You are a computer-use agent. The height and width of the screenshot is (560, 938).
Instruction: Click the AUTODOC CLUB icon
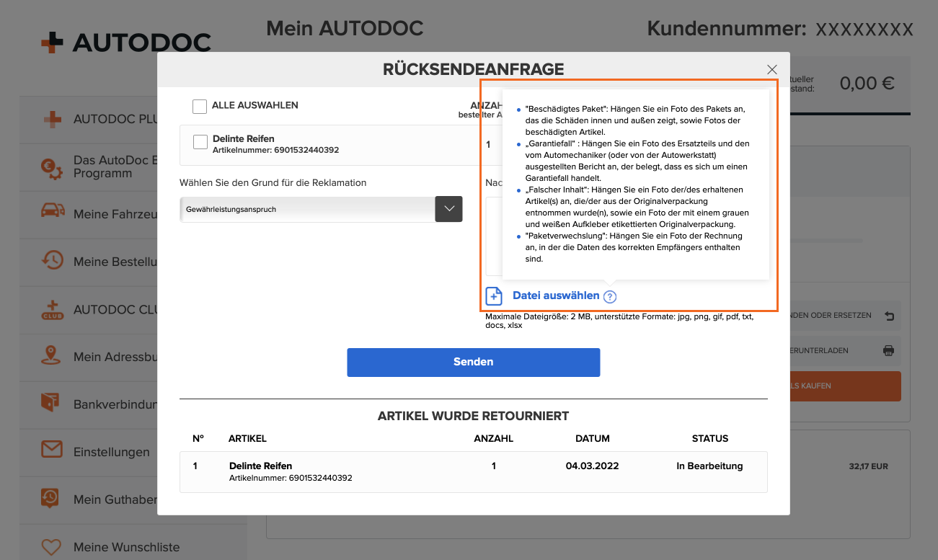[52, 309]
